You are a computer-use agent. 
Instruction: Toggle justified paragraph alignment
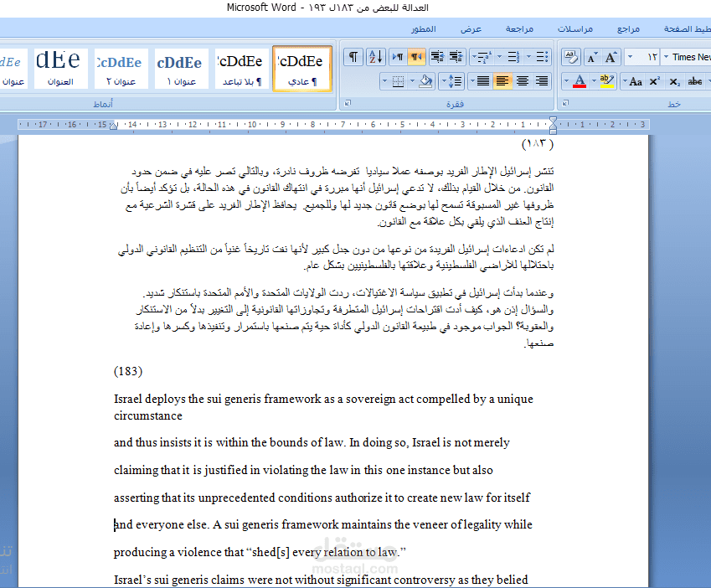pyautogui.click(x=483, y=81)
